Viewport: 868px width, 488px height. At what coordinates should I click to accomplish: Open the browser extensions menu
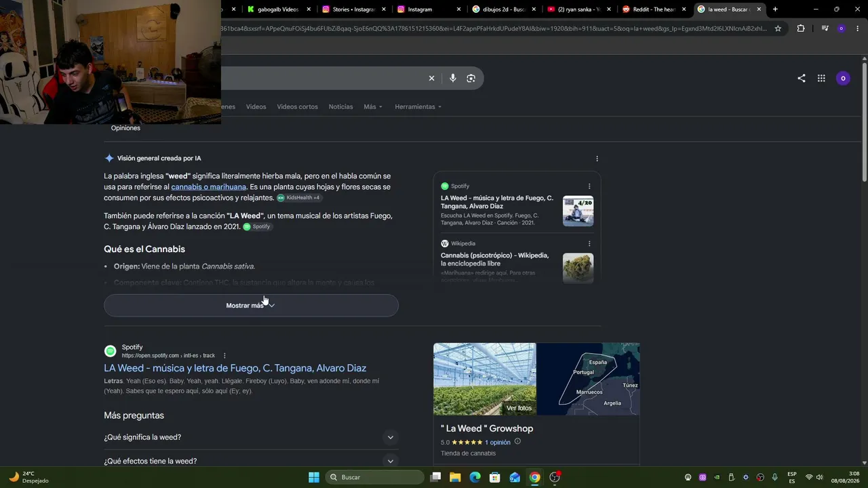click(801, 28)
